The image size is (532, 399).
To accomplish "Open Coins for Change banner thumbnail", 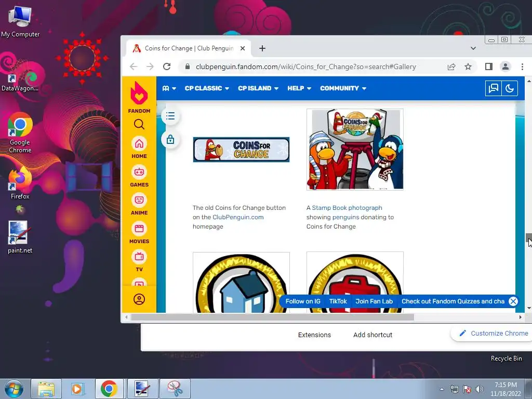I will click(241, 150).
